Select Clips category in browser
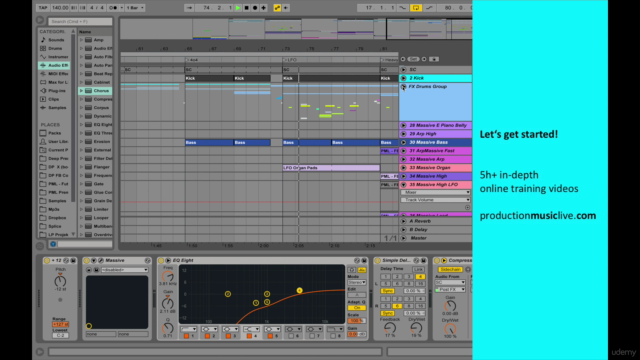This screenshot has width=640, height=360. pyautogui.click(x=54, y=99)
